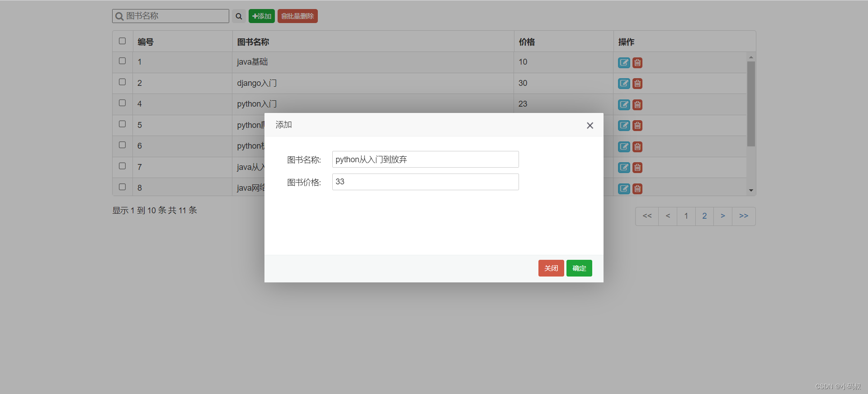The height and width of the screenshot is (394, 868).
Task: Click the red 批量删除 button
Action: click(x=297, y=16)
